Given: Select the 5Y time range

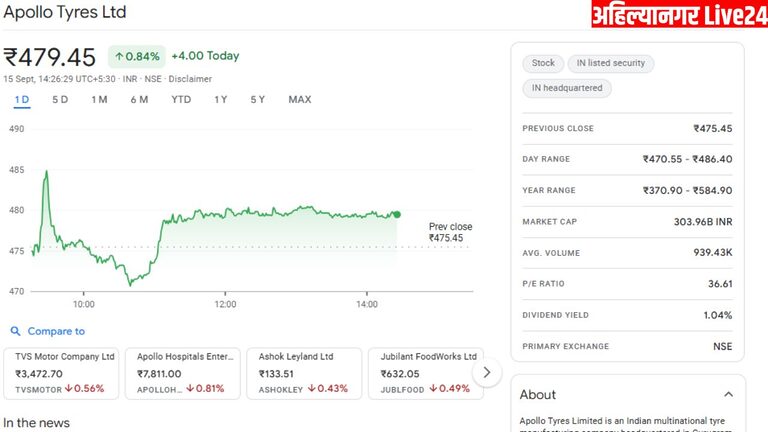Looking at the screenshot, I should coord(258,99).
